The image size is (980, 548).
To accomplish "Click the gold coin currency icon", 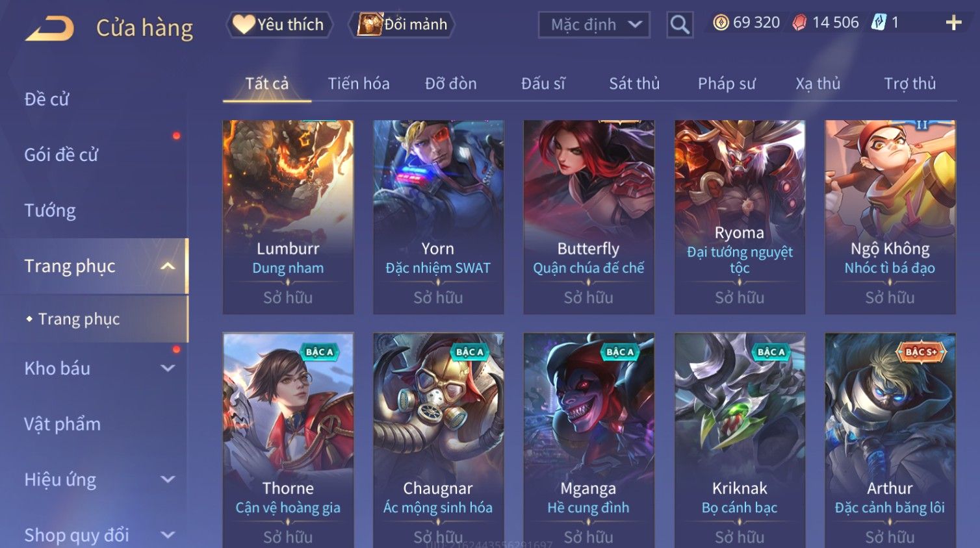I will coord(721,23).
